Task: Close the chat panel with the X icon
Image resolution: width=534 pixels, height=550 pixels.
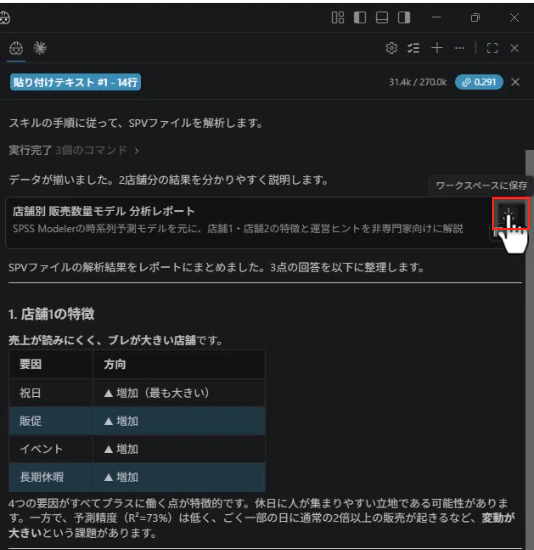Action: pyautogui.click(x=515, y=48)
